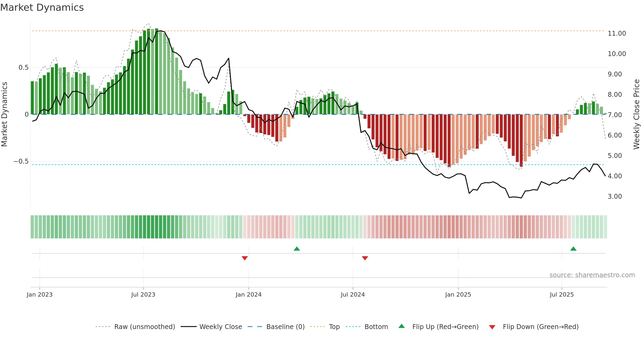Click the 8.00 price axis label

[615, 95]
